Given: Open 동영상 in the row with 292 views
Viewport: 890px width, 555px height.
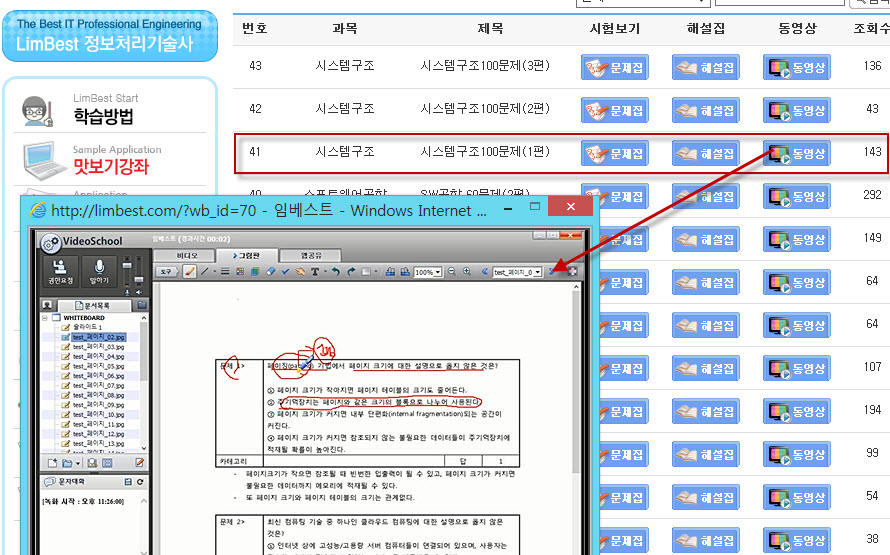Looking at the screenshot, I should pyautogui.click(x=796, y=197).
